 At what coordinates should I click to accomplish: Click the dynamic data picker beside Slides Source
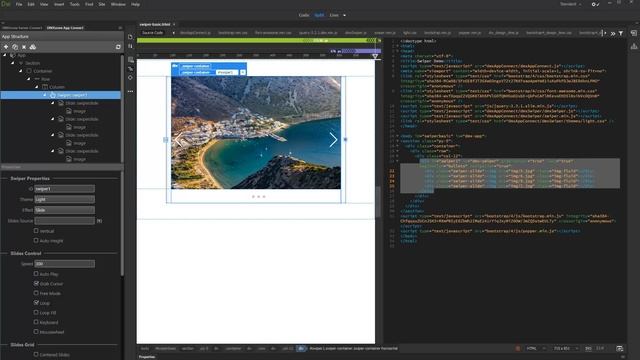coord(99,221)
